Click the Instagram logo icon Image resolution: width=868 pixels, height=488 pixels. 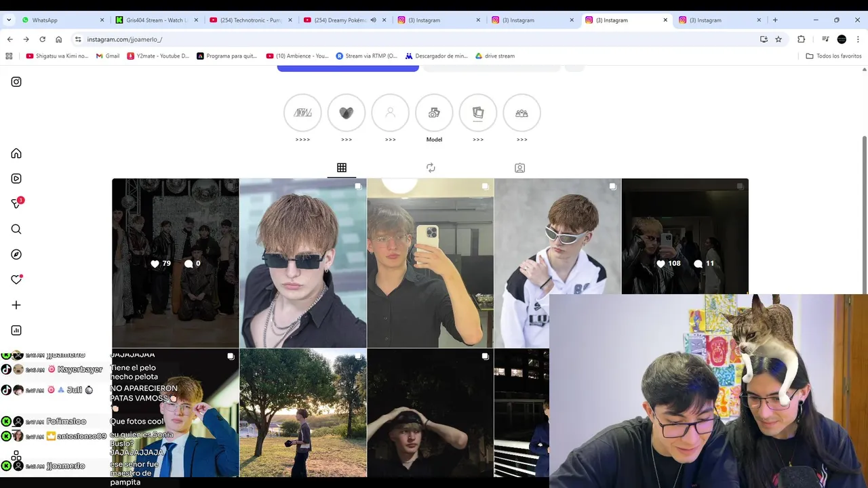[x=16, y=82]
